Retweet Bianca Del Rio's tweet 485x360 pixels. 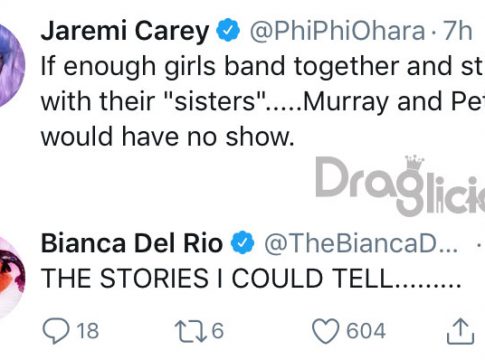[x=191, y=331]
